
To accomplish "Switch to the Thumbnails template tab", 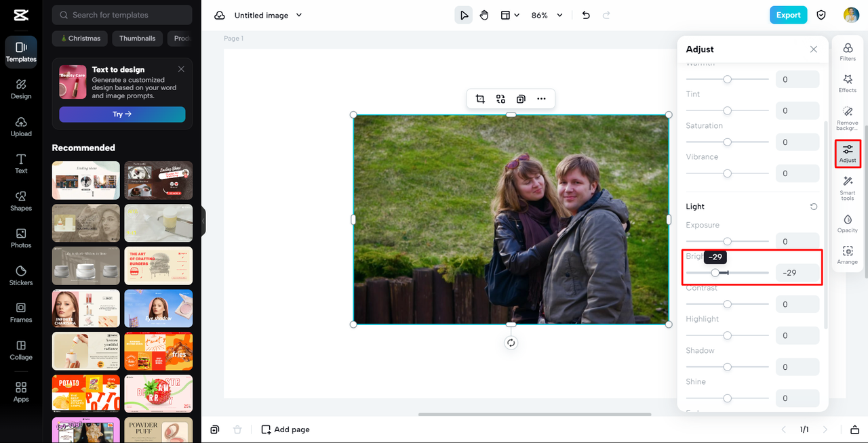I will point(137,38).
